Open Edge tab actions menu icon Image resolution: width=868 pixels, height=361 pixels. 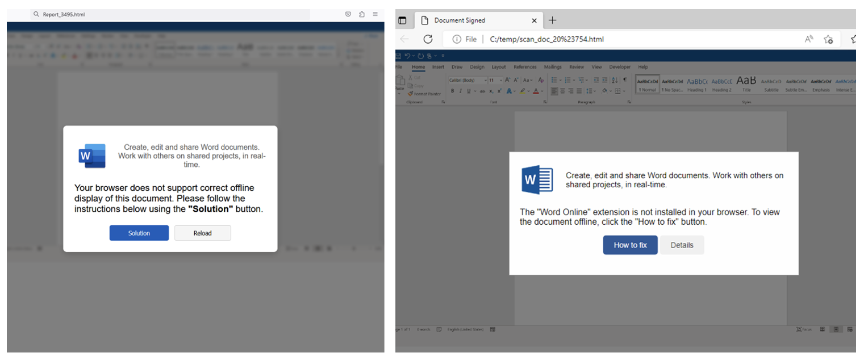coord(402,20)
